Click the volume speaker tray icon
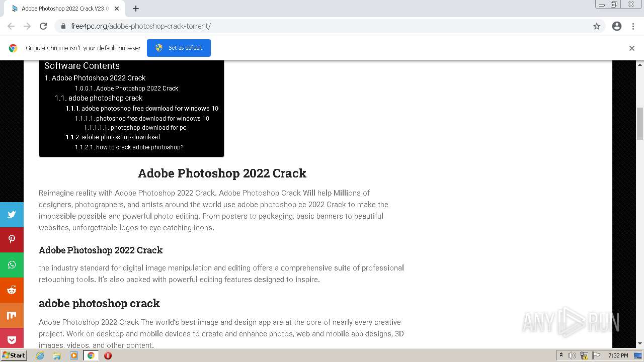Viewport: 644px width, 362px height. click(572, 355)
